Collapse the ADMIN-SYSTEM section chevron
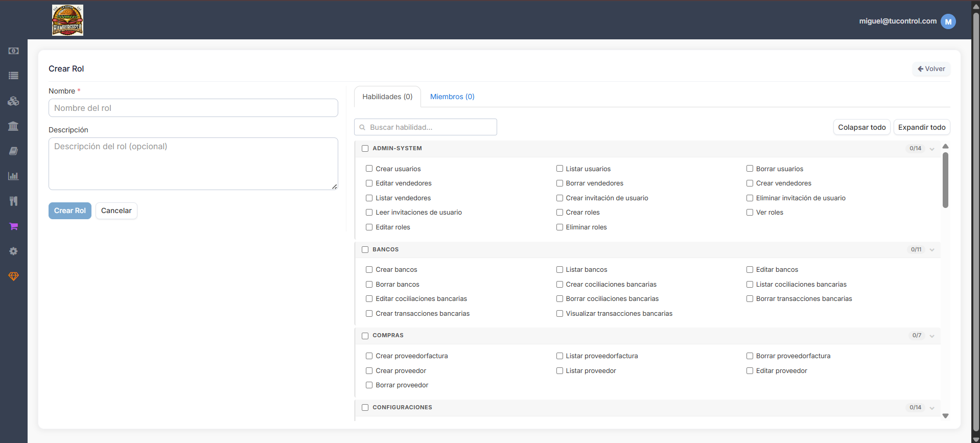The width and height of the screenshot is (980, 443). coord(932,149)
